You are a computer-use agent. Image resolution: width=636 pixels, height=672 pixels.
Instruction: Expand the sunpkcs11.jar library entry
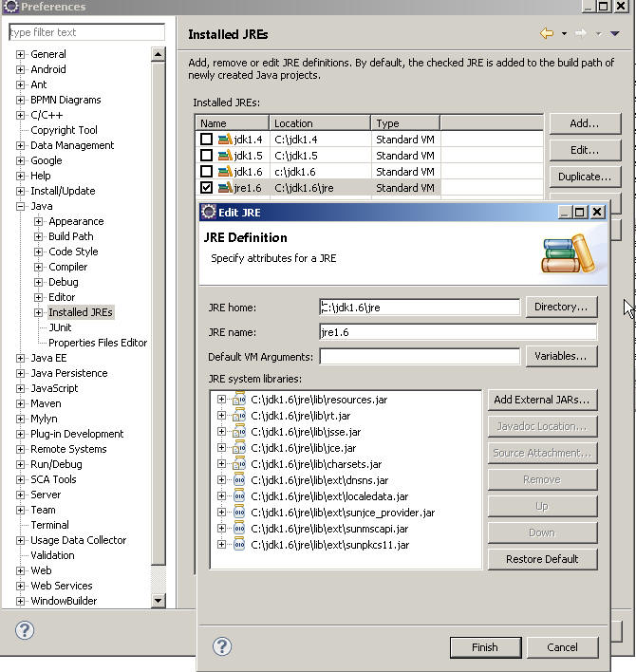pos(221,544)
